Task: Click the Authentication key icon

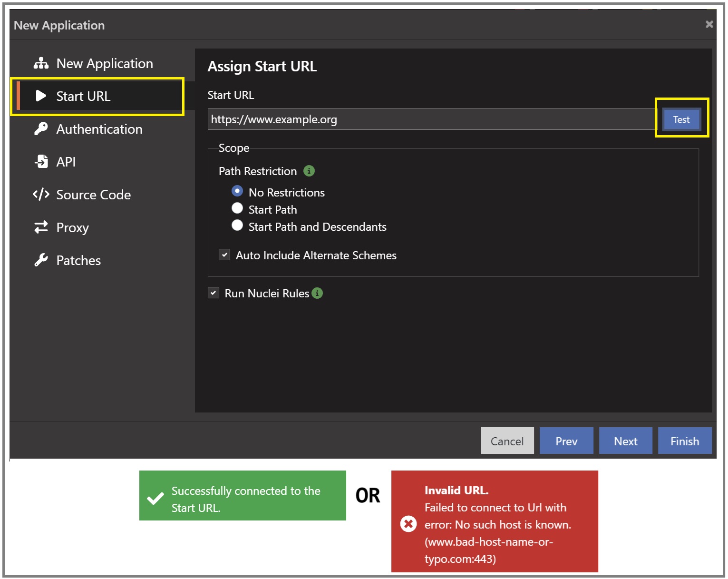Action: click(41, 129)
